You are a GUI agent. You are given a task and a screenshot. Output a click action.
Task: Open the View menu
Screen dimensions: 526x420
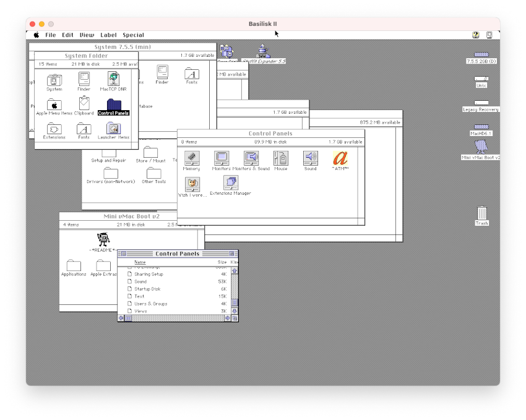(x=87, y=35)
